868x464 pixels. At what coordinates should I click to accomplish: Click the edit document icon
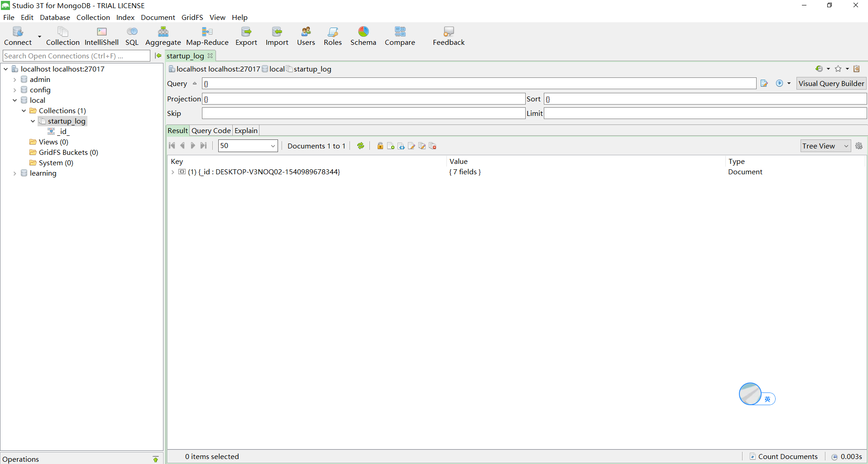(x=412, y=146)
